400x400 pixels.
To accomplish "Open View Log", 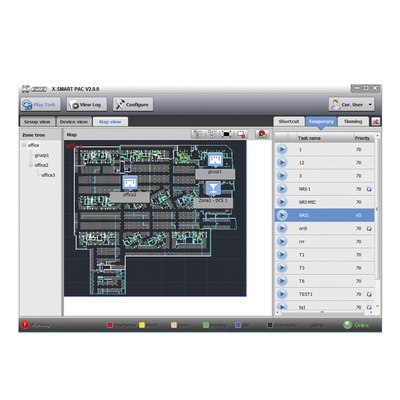I will tap(87, 104).
